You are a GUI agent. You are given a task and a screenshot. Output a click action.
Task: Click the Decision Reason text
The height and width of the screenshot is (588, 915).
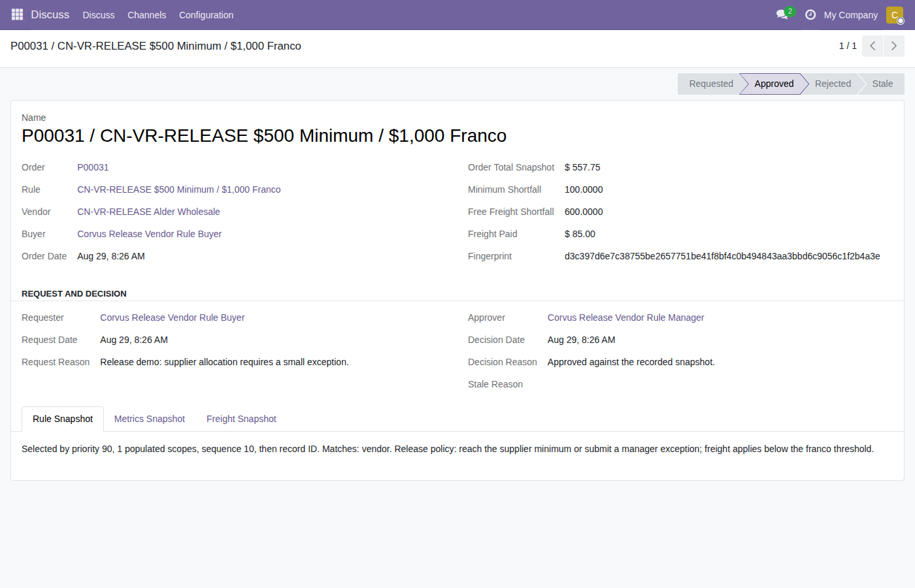tap(631, 362)
